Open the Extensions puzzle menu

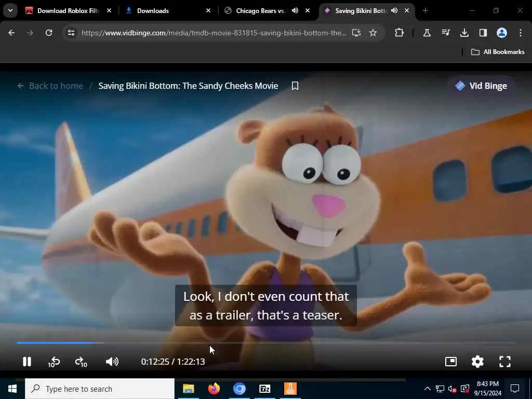[x=400, y=33]
